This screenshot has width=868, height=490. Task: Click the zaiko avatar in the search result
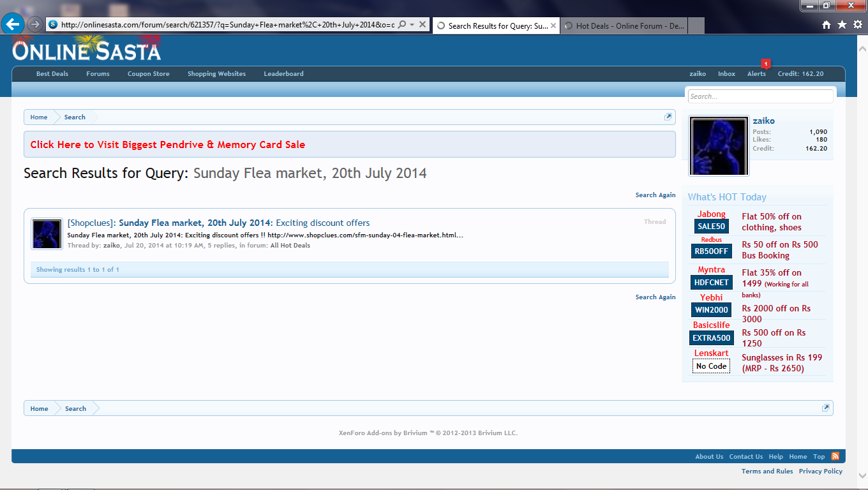[x=47, y=234]
